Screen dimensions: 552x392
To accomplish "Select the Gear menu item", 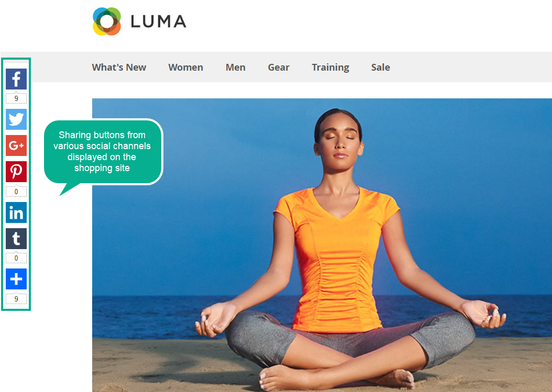I will pos(279,67).
